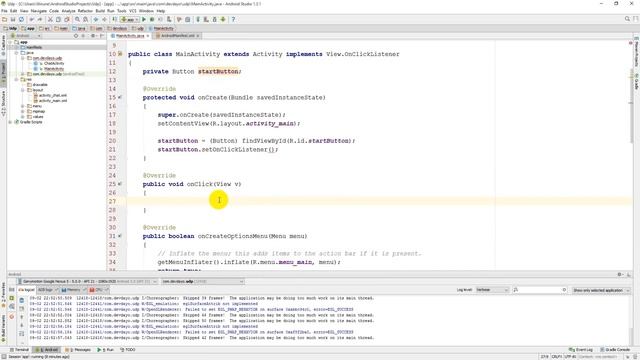Open the app run configuration dropdown

coord(129,19)
